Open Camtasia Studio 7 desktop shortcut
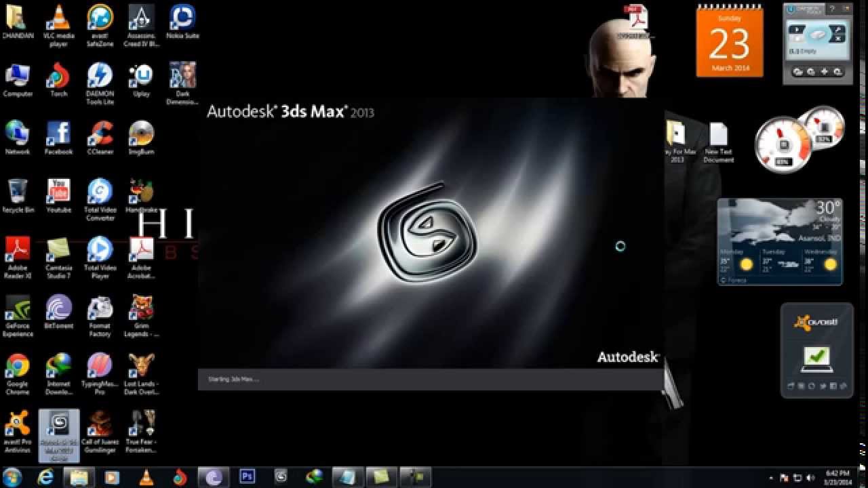Screen dimensions: 868x488 (x=59, y=258)
